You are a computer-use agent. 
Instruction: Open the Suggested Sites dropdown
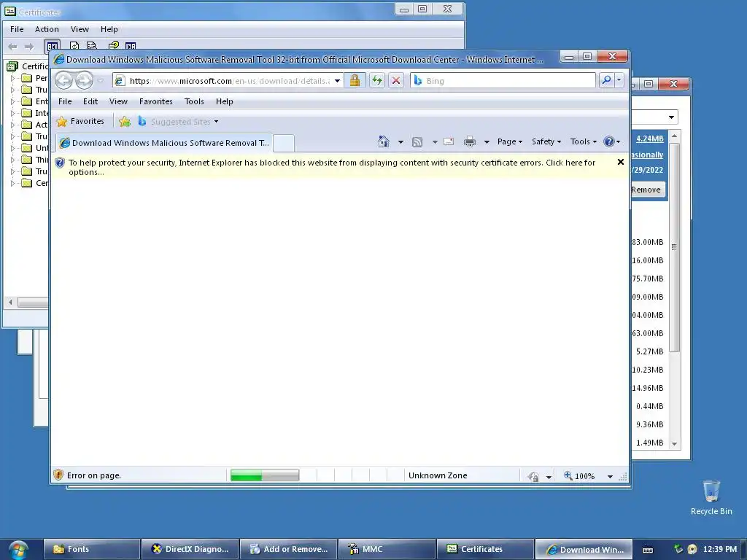[216, 122]
